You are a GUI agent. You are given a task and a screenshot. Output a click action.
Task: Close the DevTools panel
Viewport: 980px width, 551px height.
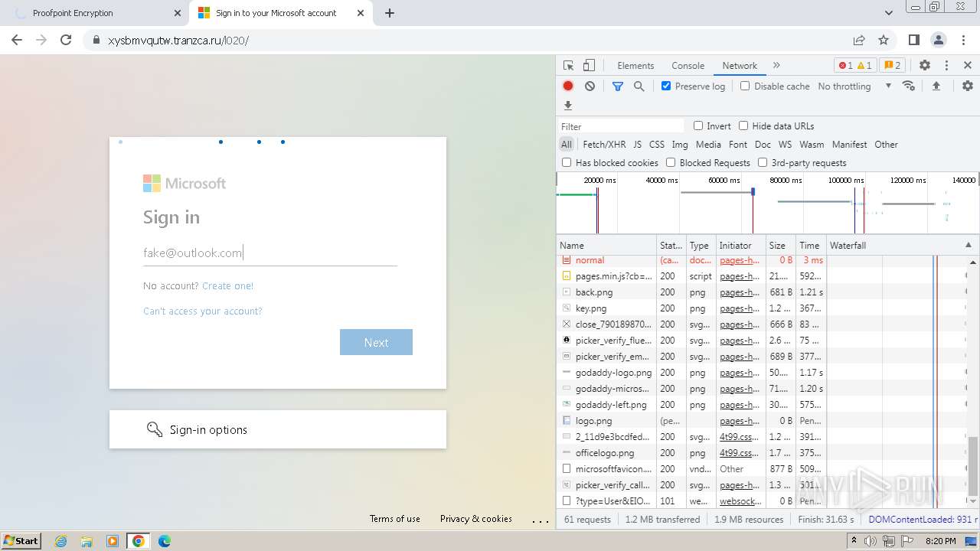968,66
